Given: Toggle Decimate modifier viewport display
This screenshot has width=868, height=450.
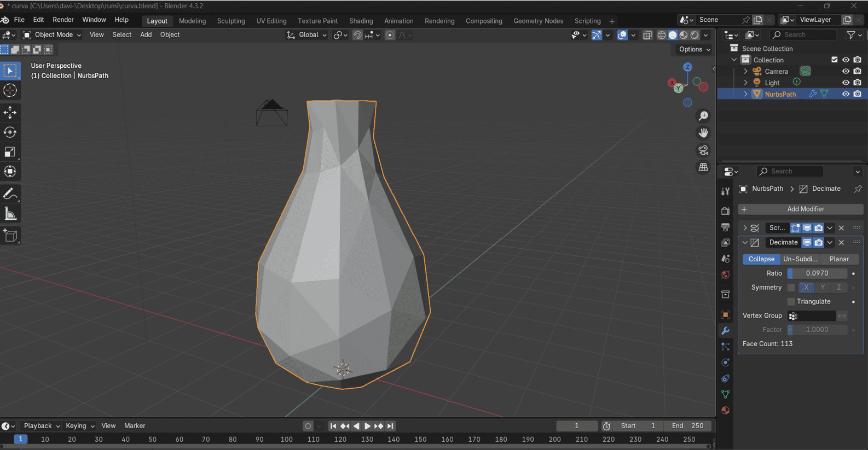Looking at the screenshot, I should pyautogui.click(x=807, y=242).
